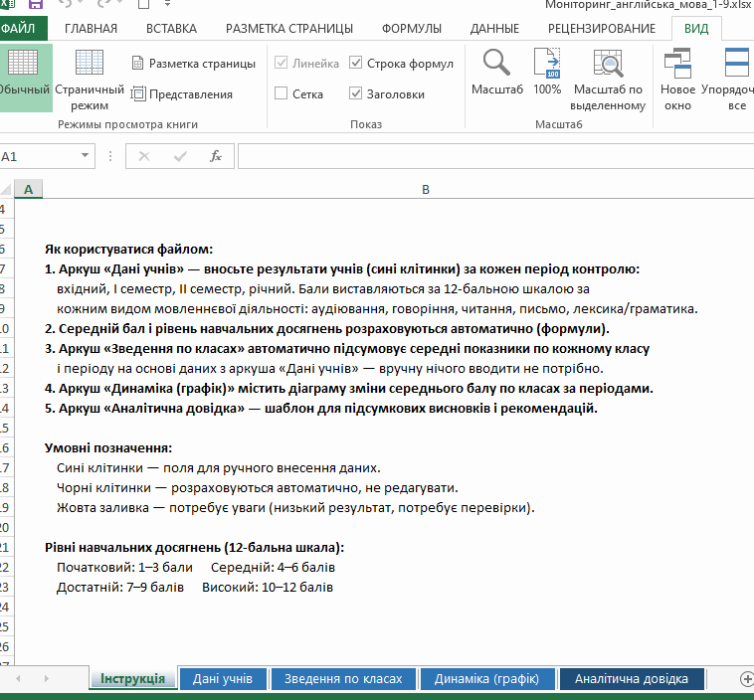Viewport: 754px width, 700px height.
Task: Click Упорядочить все windows
Action: tap(728, 80)
